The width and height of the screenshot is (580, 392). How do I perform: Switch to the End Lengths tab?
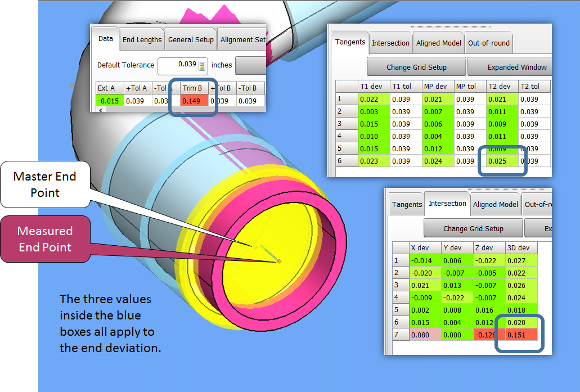[x=142, y=39]
